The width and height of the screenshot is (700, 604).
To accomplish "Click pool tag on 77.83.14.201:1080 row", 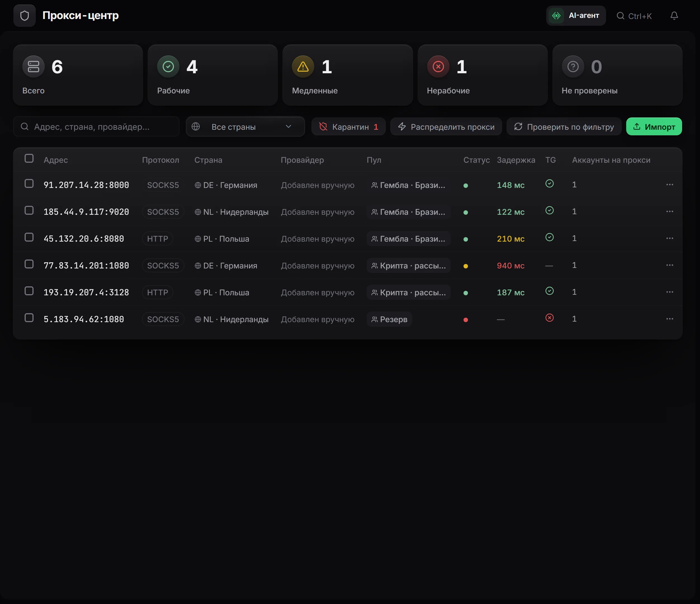I will pyautogui.click(x=408, y=266).
